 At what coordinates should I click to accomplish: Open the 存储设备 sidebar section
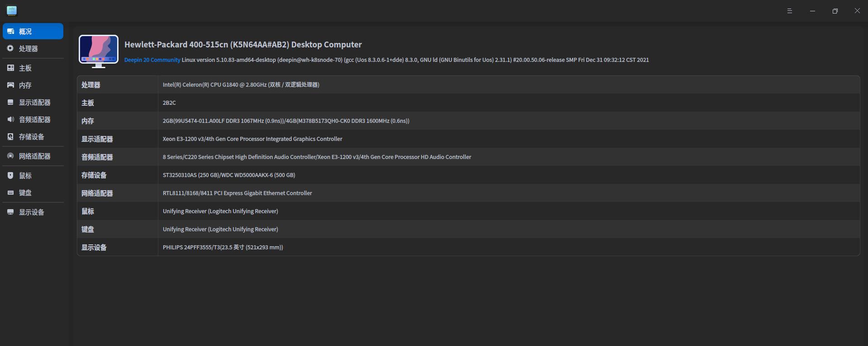(x=31, y=137)
